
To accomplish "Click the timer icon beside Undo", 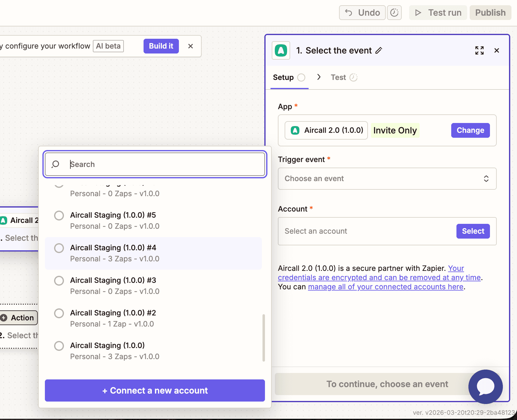I will [395, 13].
